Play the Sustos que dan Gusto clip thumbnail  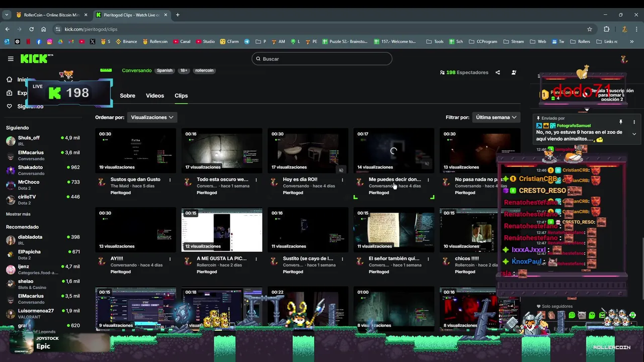point(136,150)
